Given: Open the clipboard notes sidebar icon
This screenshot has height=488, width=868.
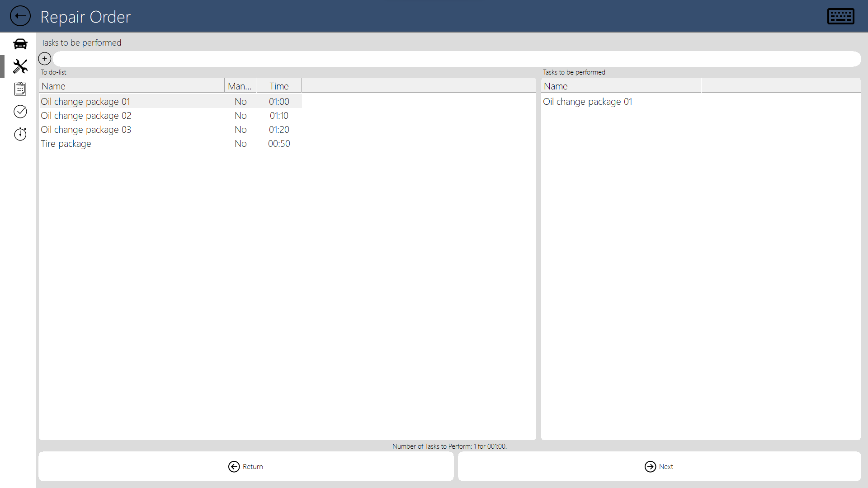Looking at the screenshot, I should pyautogui.click(x=20, y=89).
